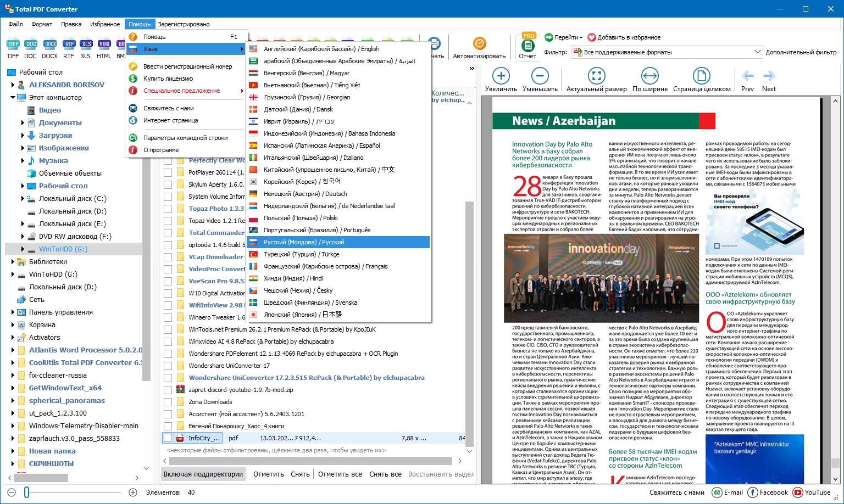Check the box for Zona Downloads folder
The width and height of the screenshot is (844, 504).
coord(168,402)
